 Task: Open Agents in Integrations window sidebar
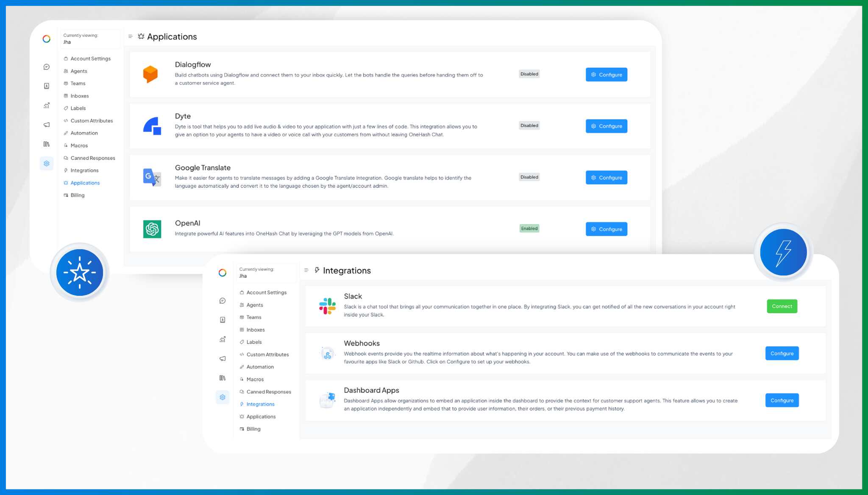[x=251, y=305]
